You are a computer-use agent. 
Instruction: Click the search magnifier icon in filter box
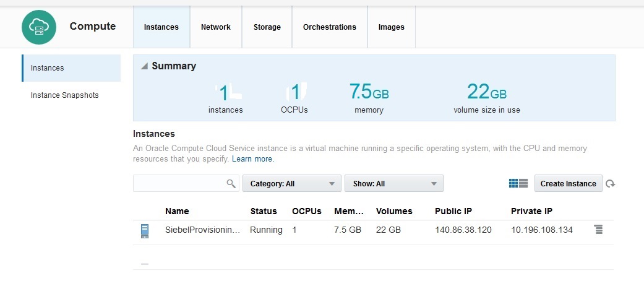[x=231, y=183]
